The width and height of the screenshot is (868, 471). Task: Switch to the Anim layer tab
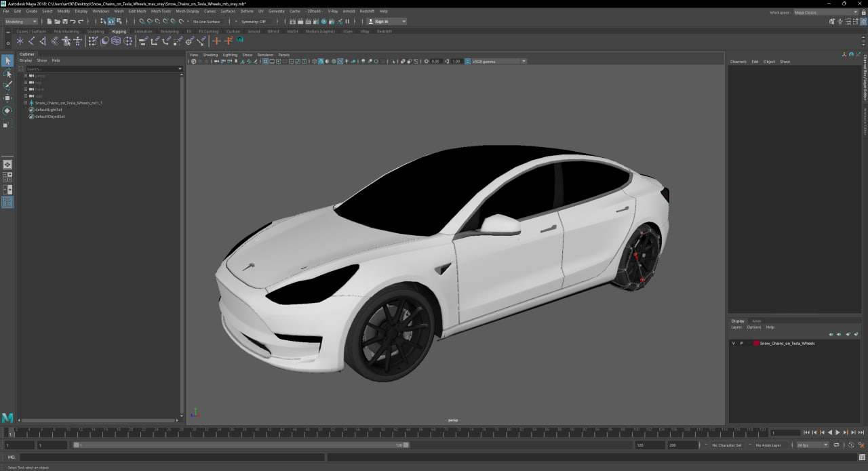coord(757,321)
